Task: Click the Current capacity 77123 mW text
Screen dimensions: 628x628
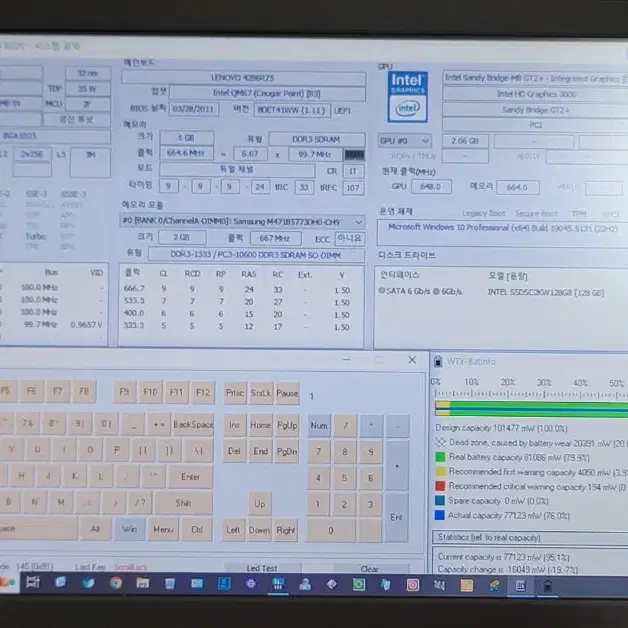Action: tap(503, 557)
